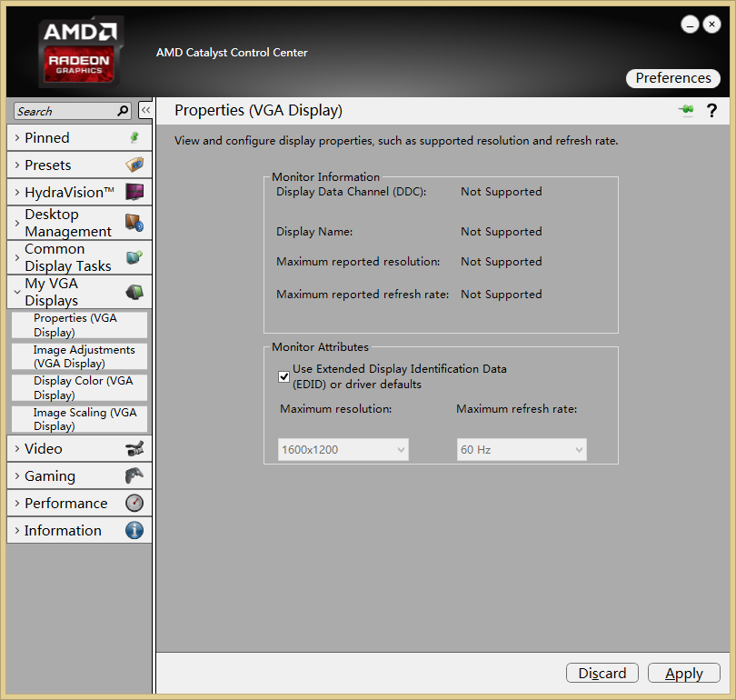Open the Performance menu label
736x700 pixels.
66,504
